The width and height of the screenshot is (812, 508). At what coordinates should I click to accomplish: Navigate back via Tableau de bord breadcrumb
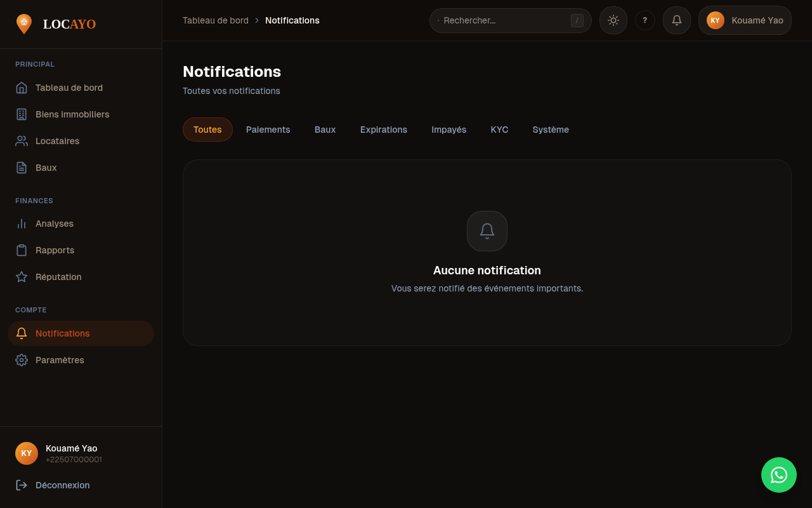pos(216,20)
